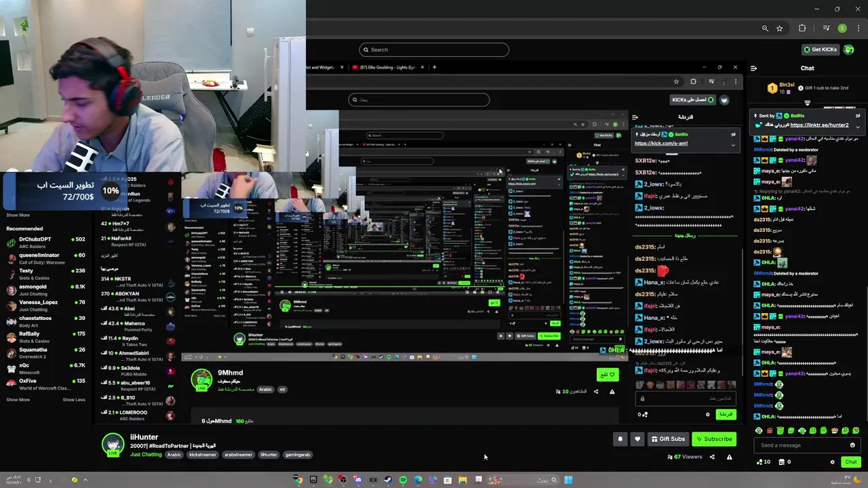Open Spotify from the taskbar

[x=403, y=480]
